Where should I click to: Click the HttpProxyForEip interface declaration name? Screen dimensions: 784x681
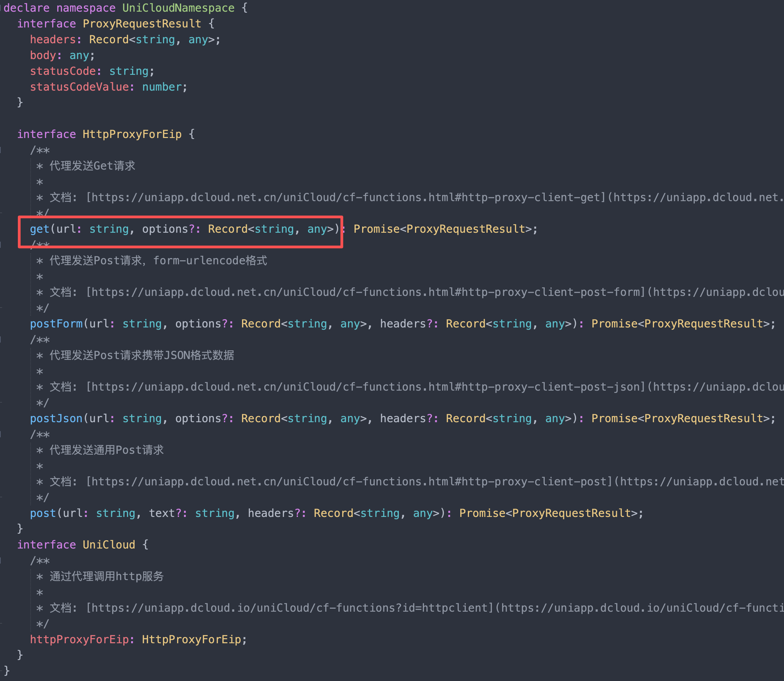click(x=132, y=134)
